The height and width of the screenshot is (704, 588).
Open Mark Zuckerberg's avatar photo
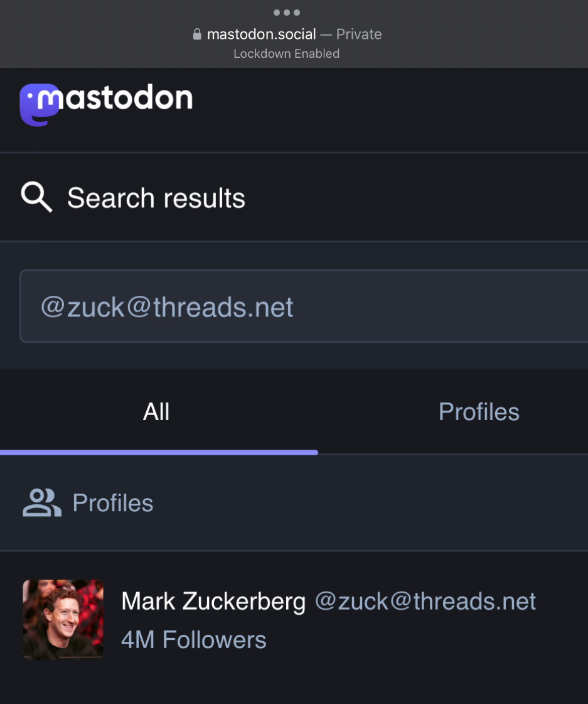click(x=63, y=620)
